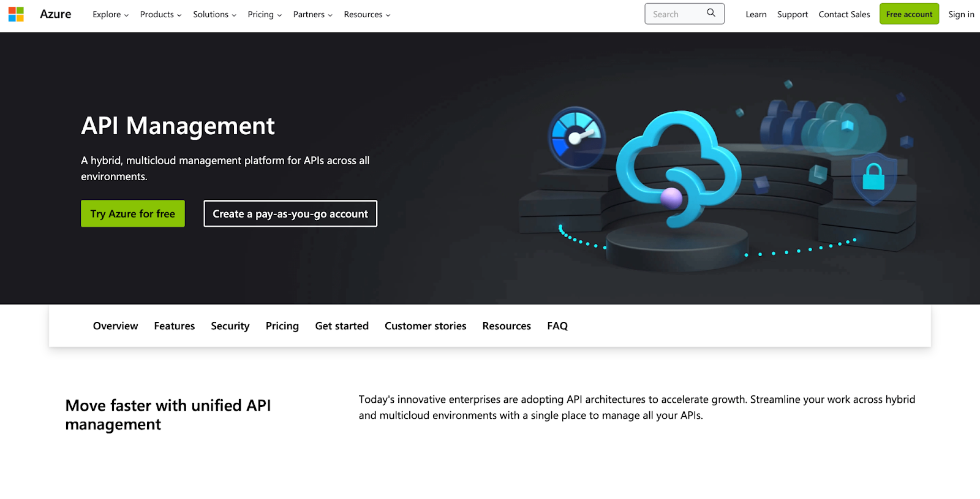The image size is (980, 499).
Task: Open the Azure home link
Action: 56,14
